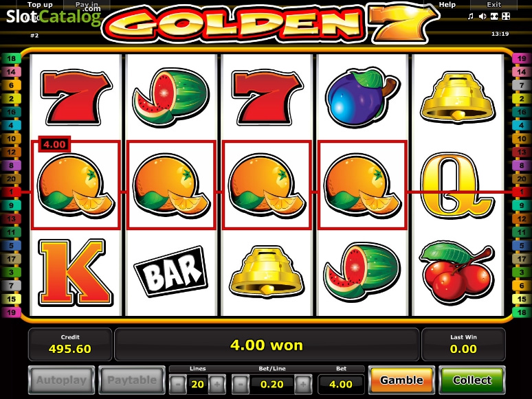Toggle the music note icon
The image size is (532, 399).
[470, 16]
